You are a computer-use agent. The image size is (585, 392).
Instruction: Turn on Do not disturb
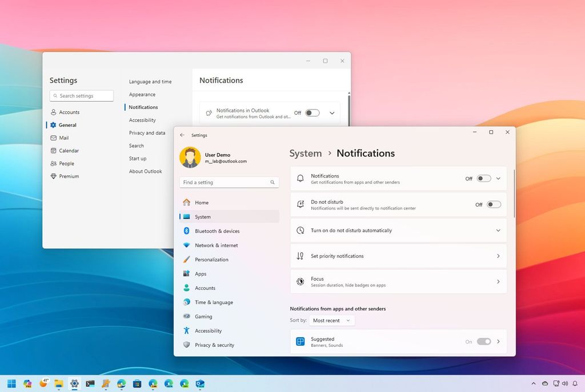coord(492,204)
